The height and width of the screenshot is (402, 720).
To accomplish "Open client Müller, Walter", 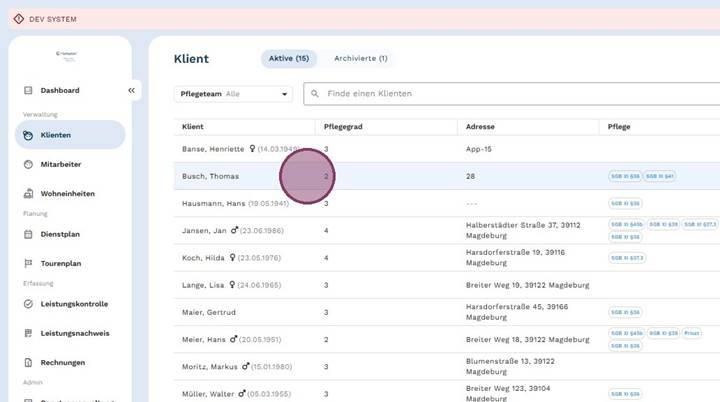I will point(208,394).
